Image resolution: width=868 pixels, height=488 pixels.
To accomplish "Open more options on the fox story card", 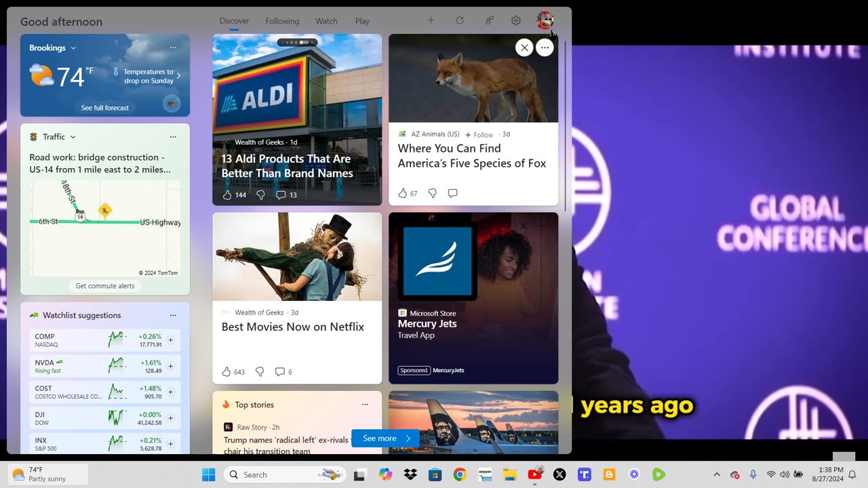I will tap(545, 47).
